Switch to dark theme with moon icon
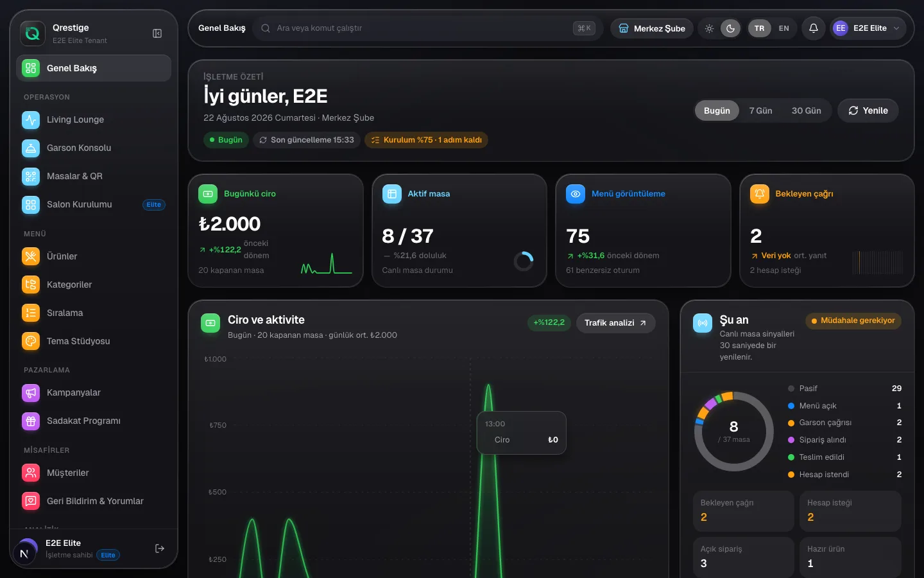The height and width of the screenshot is (578, 924). pos(730,28)
